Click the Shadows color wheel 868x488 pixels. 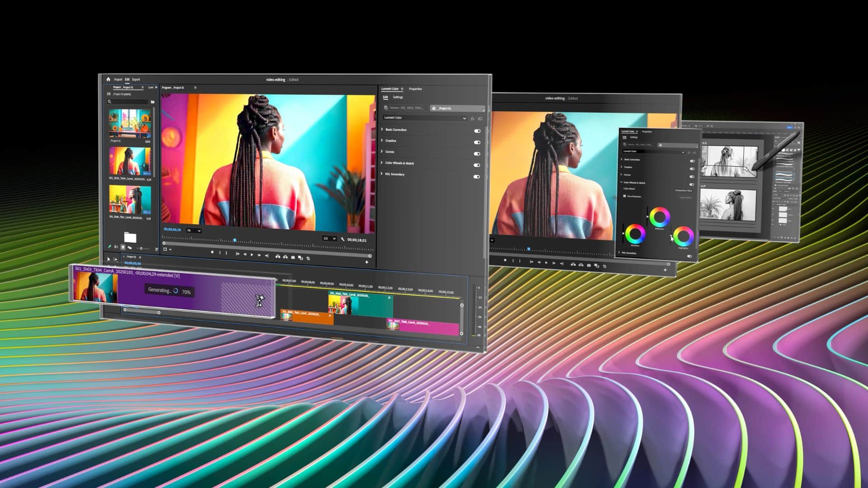635,234
